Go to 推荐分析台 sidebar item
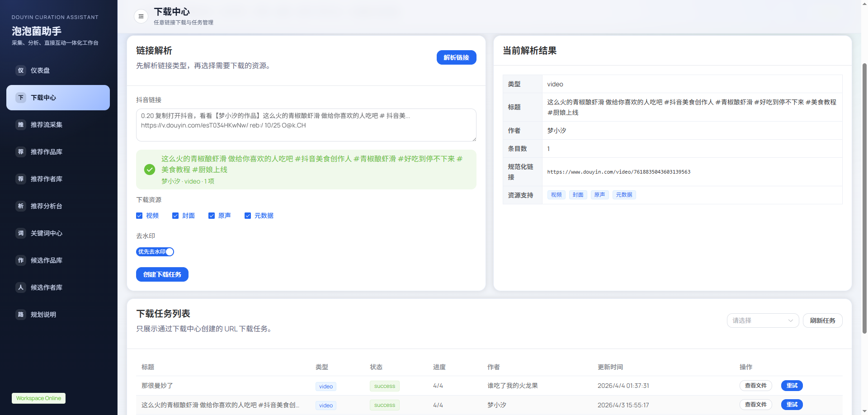 click(58, 206)
